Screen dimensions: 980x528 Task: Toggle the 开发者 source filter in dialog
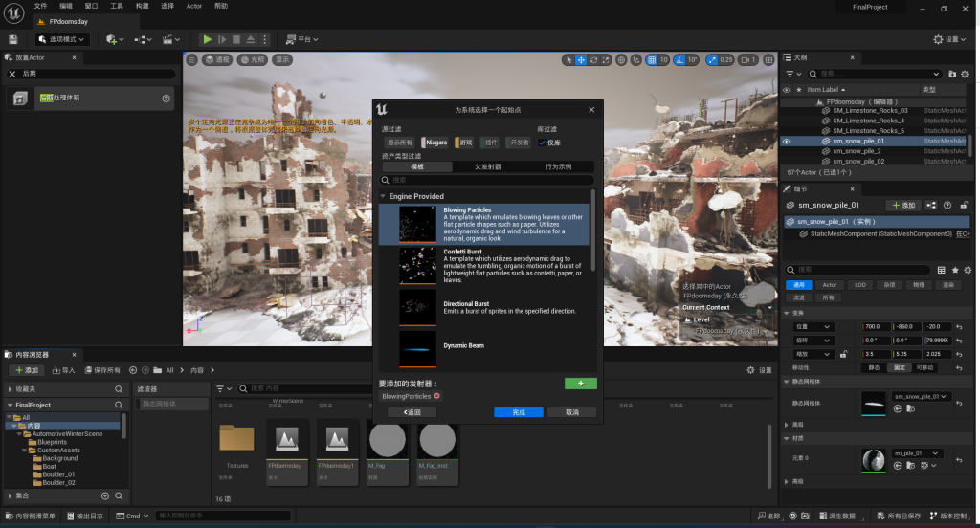[x=519, y=143]
